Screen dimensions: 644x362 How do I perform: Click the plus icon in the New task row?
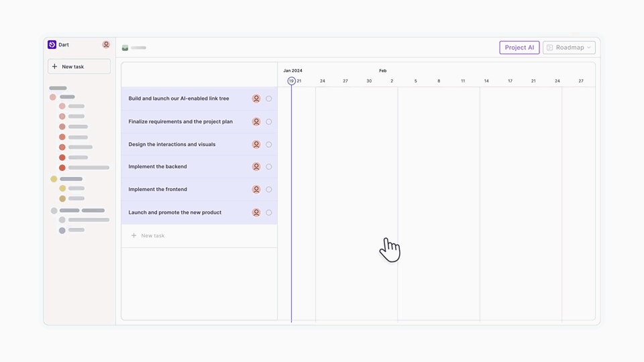[x=133, y=235]
